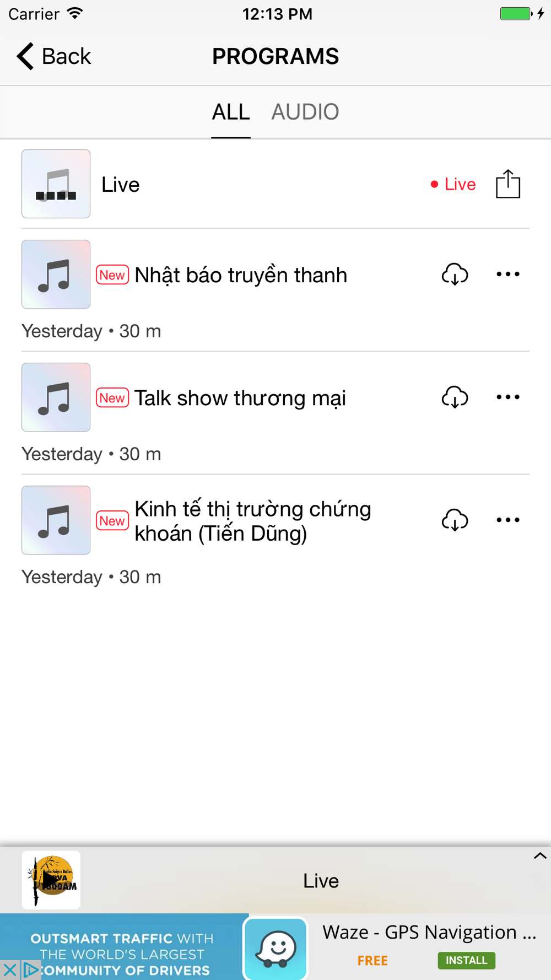Select the ALL tab

click(231, 112)
